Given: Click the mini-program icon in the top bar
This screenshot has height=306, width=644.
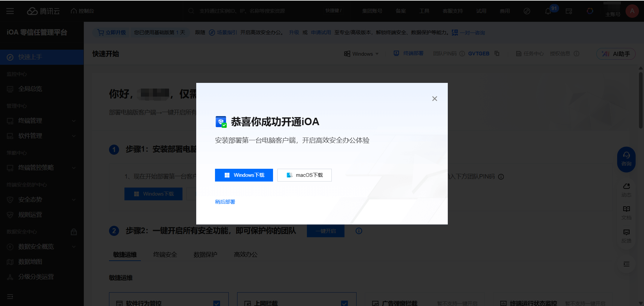Looking at the screenshot, I should pos(527,11).
